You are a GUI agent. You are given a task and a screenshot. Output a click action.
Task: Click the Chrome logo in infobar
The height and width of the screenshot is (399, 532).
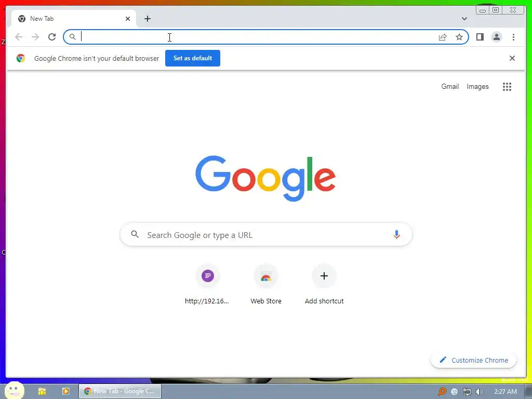21,58
